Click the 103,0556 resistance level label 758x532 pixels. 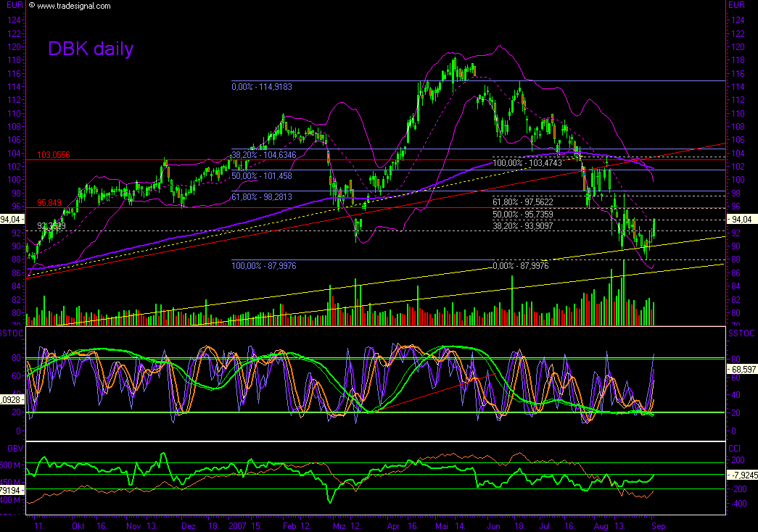(52, 154)
